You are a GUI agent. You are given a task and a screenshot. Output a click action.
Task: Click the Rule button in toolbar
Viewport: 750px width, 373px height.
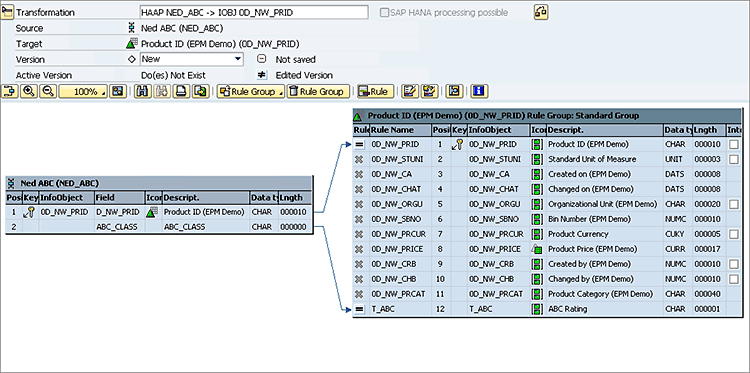click(375, 91)
